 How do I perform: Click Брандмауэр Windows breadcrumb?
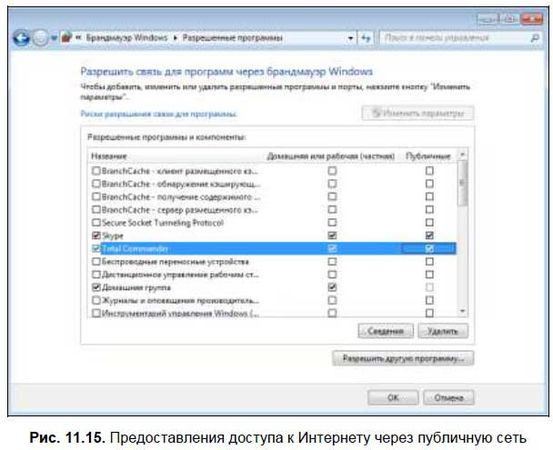pos(127,38)
